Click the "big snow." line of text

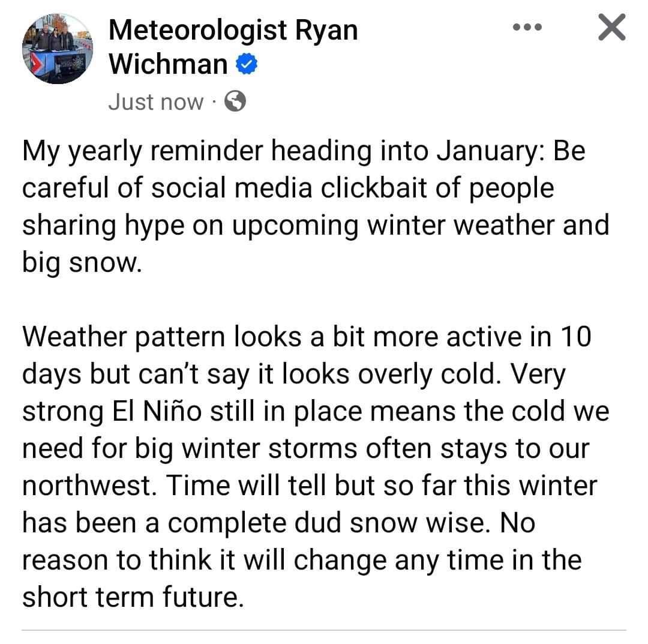[x=82, y=263]
